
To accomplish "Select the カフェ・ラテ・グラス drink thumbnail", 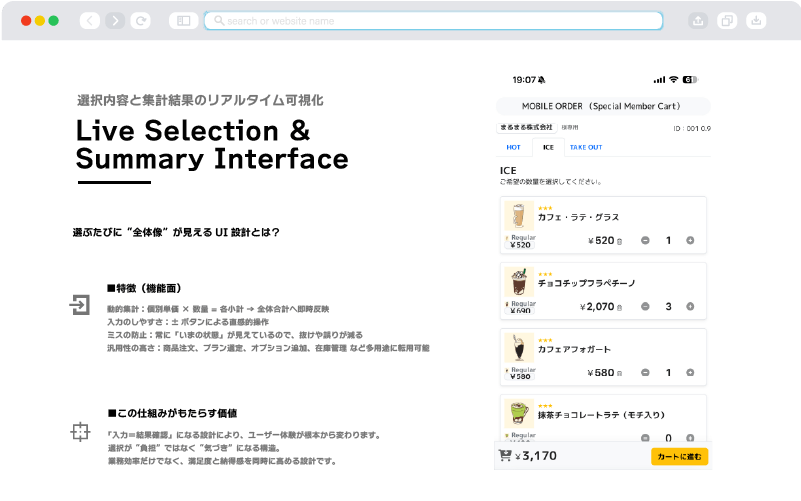I will tap(518, 217).
